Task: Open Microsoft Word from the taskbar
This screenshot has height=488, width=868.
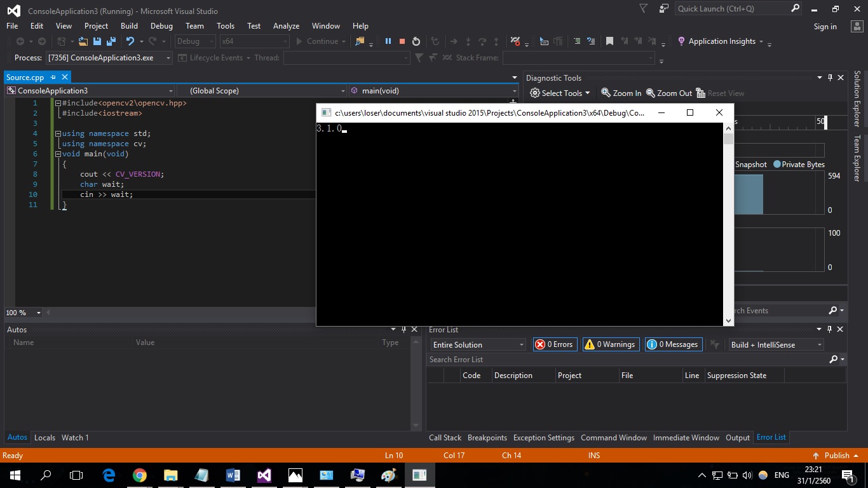Action: click(x=233, y=475)
